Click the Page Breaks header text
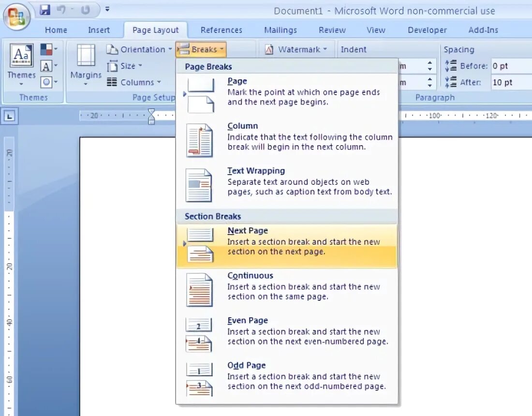 208,66
